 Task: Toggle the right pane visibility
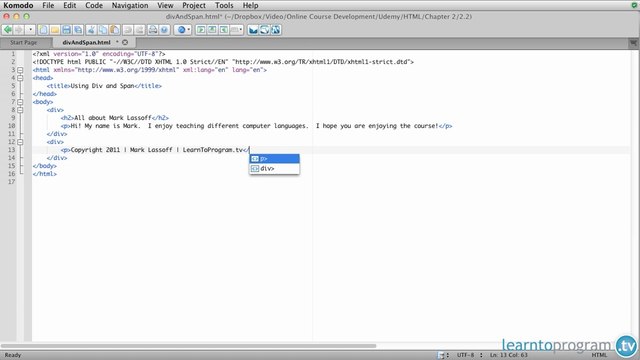pyautogui.click(x=224, y=30)
